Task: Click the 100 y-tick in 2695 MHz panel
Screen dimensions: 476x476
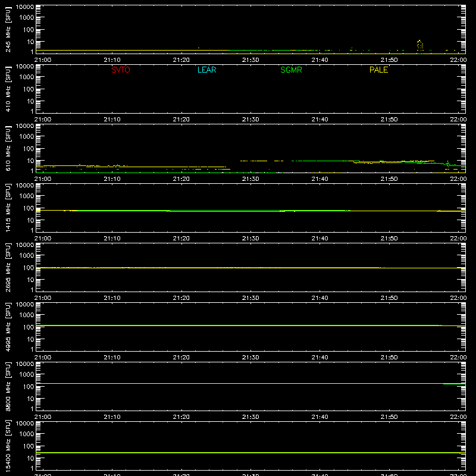Action: point(29,268)
